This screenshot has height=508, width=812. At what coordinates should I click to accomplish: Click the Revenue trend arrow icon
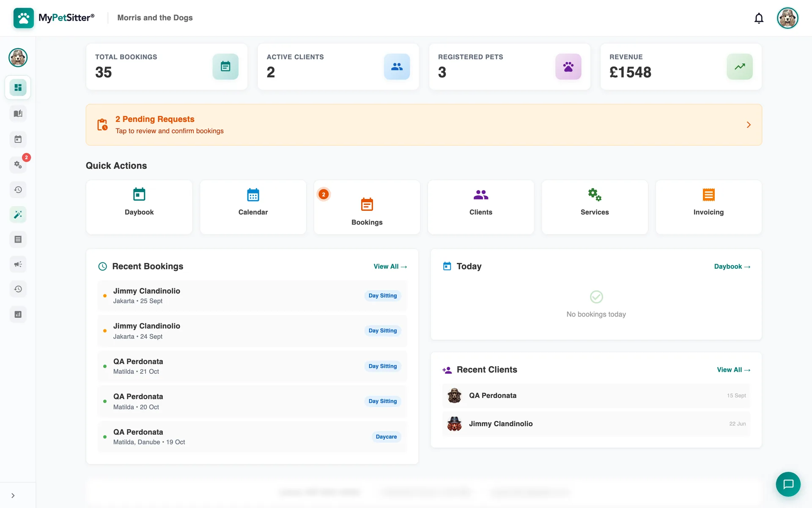[740, 66]
